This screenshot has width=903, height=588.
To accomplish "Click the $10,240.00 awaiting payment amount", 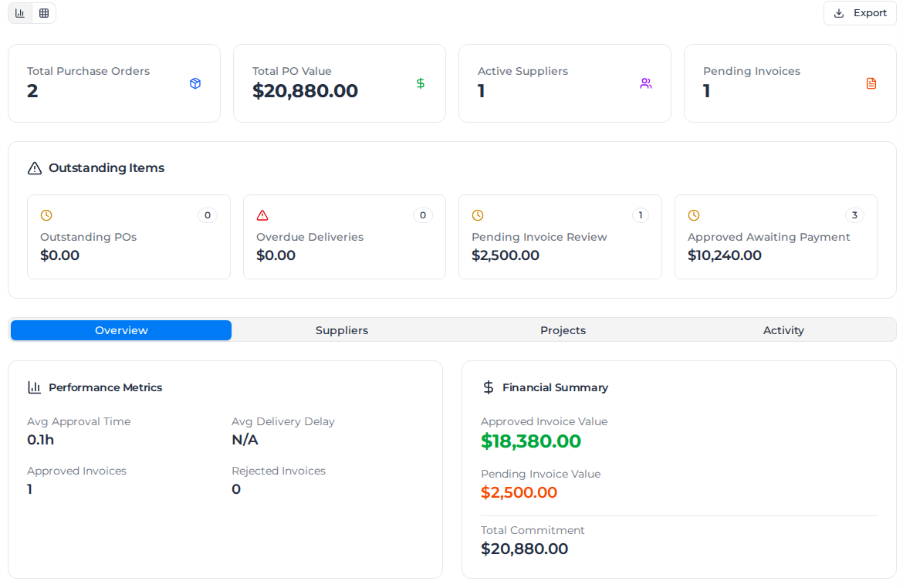I will [725, 255].
